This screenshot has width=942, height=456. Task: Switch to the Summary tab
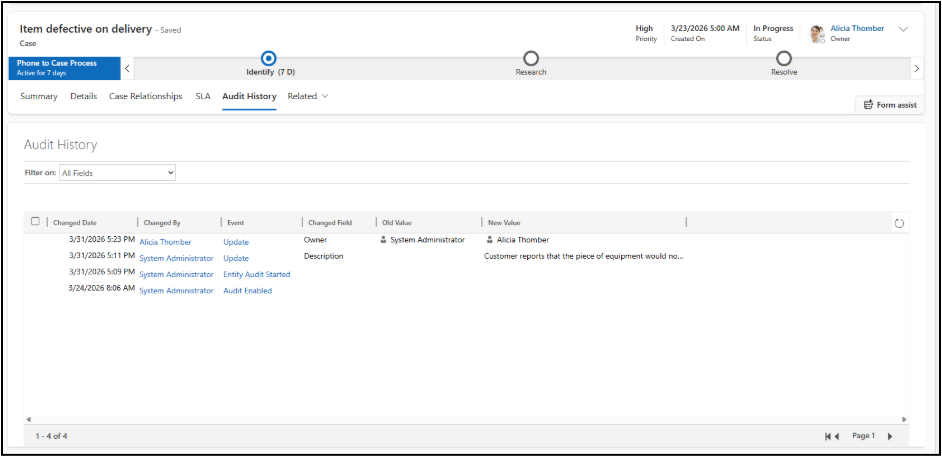point(39,97)
